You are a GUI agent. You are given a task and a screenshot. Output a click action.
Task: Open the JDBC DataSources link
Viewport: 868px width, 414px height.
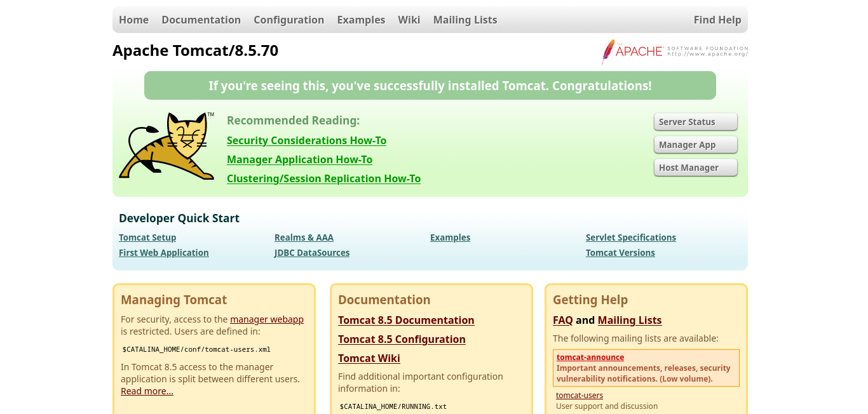[312, 253]
